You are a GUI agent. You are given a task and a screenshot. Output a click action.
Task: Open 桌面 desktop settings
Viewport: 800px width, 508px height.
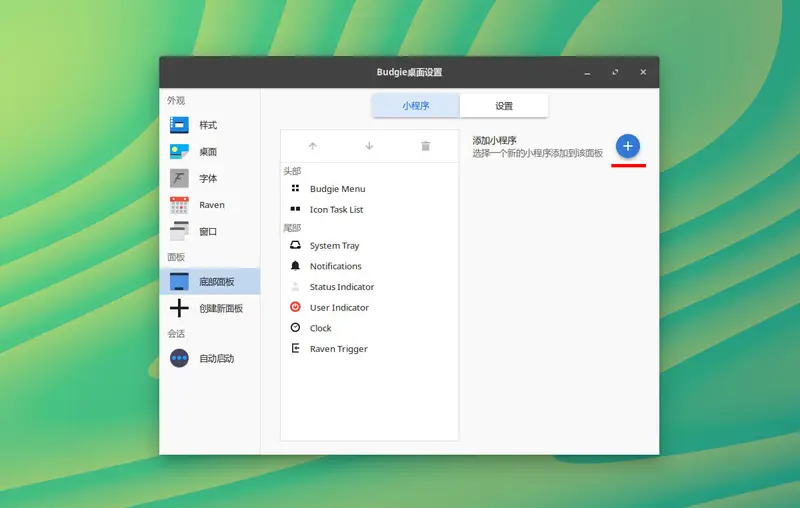pyautogui.click(x=208, y=152)
